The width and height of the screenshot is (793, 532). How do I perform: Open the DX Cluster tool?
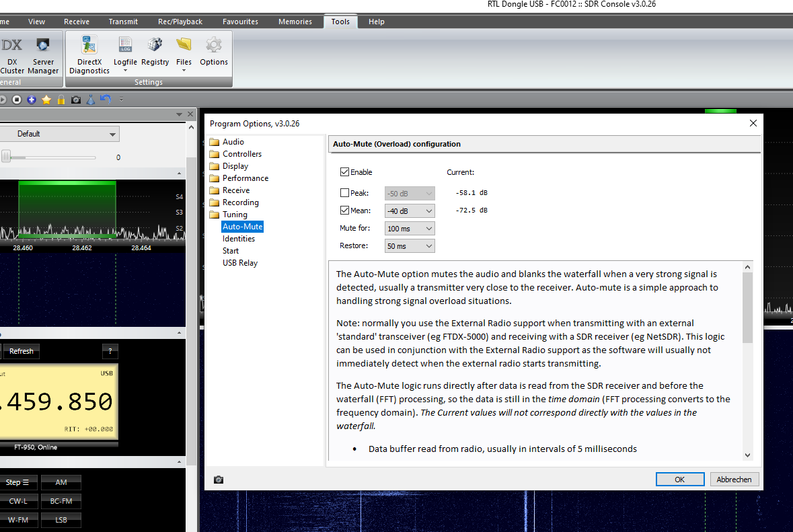11,54
